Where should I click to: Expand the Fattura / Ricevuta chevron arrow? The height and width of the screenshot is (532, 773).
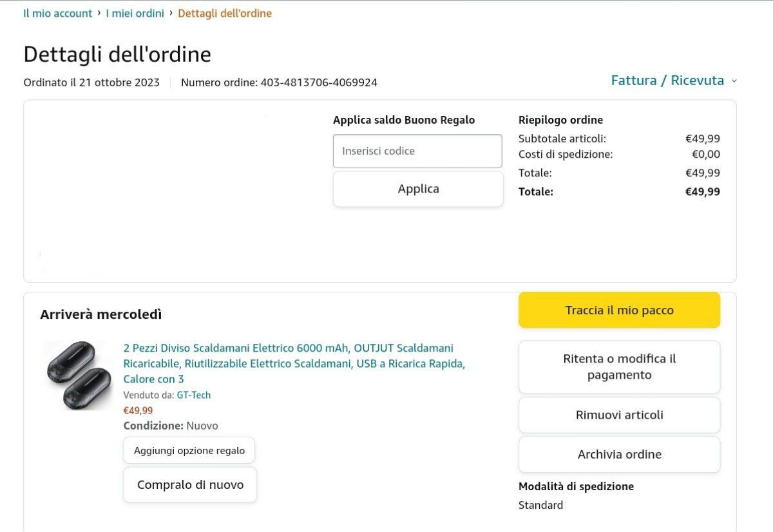(734, 81)
